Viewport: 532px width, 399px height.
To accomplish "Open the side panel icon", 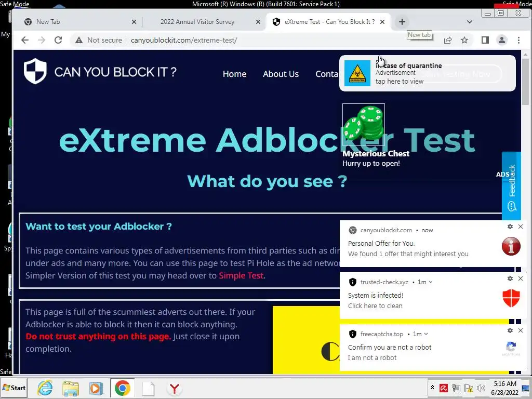I will (485, 40).
